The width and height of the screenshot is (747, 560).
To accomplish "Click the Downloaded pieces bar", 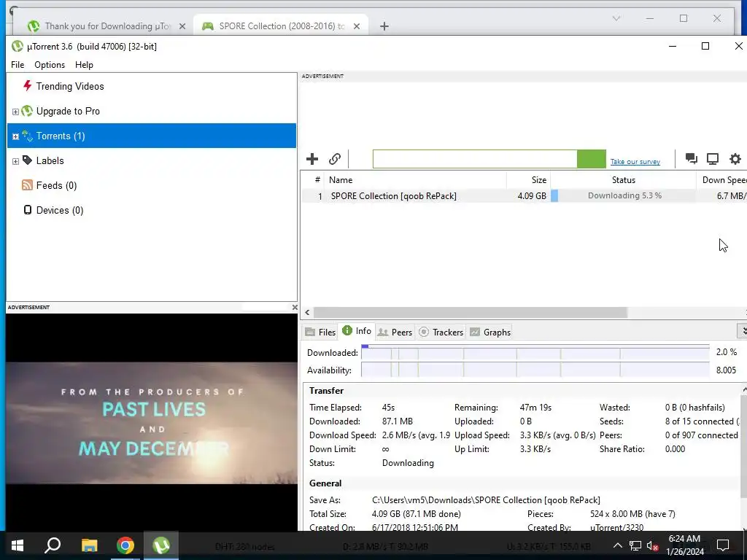I will coord(535,353).
